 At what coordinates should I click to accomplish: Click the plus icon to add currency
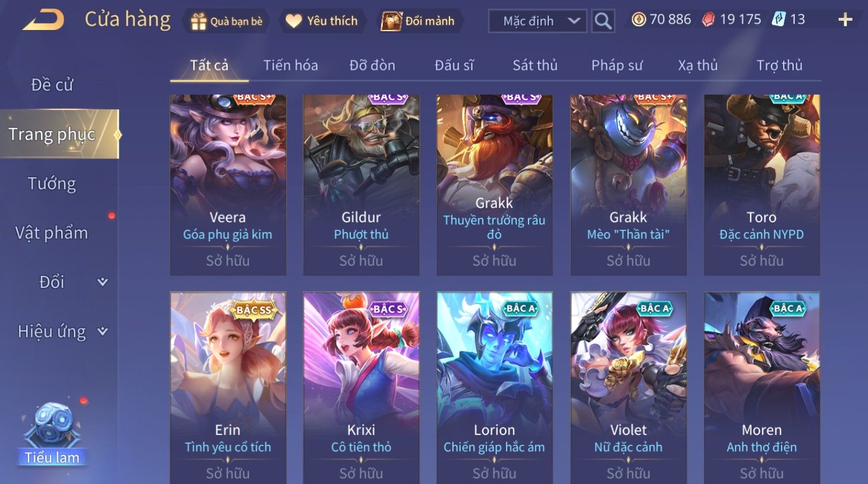[845, 20]
